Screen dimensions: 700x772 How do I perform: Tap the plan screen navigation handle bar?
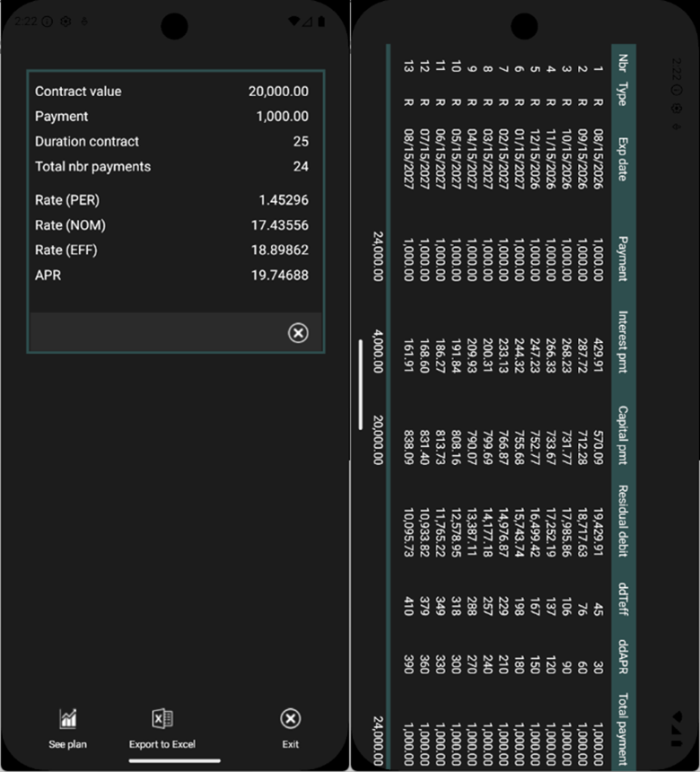361,384
